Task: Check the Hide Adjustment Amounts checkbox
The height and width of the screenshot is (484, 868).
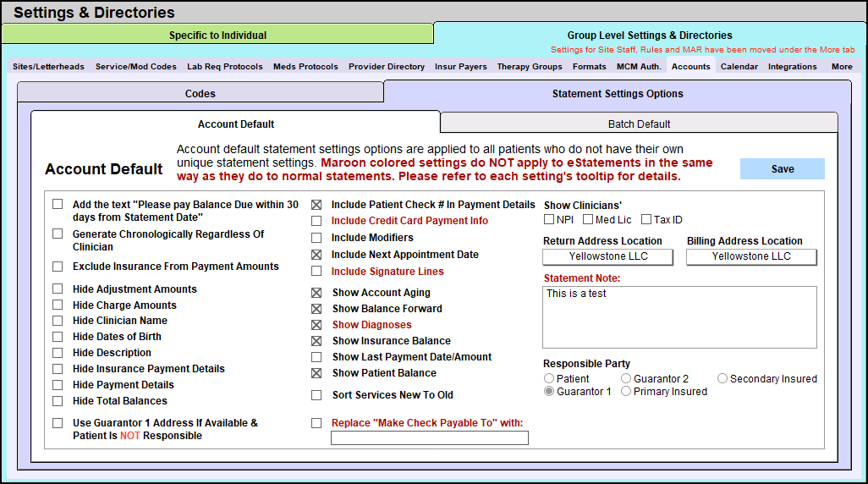Action: pos(58,289)
